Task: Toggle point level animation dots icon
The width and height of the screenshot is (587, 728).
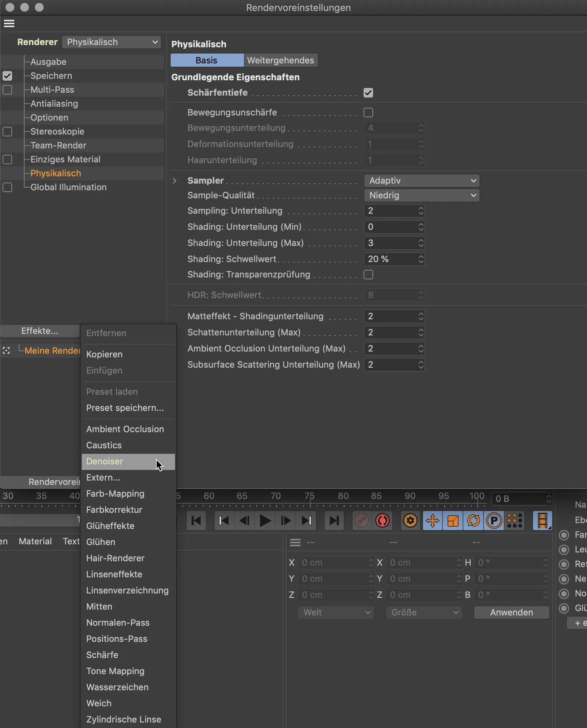Action: (515, 521)
